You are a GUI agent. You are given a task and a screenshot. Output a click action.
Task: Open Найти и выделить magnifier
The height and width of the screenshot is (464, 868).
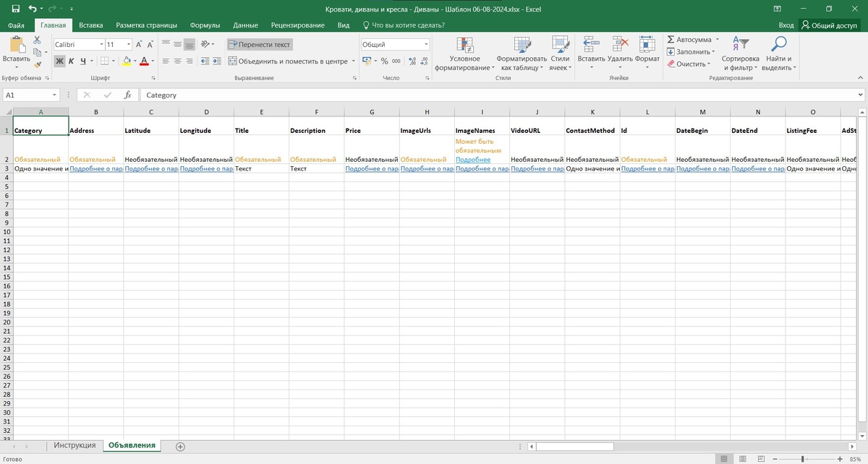pos(778,53)
